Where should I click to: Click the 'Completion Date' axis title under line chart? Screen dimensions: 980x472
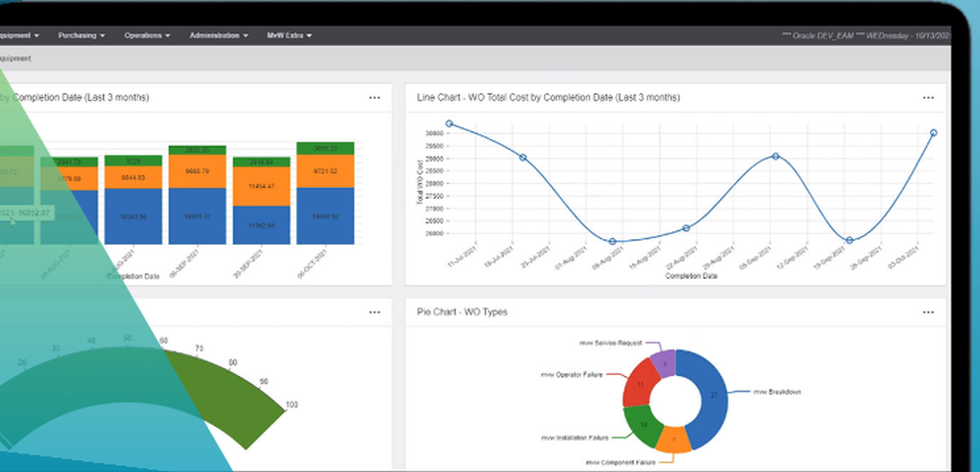pos(691,276)
